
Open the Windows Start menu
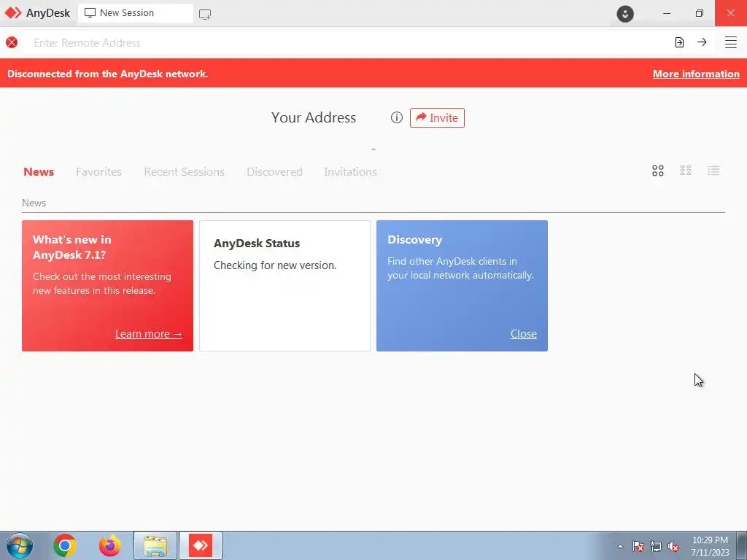pyautogui.click(x=20, y=545)
